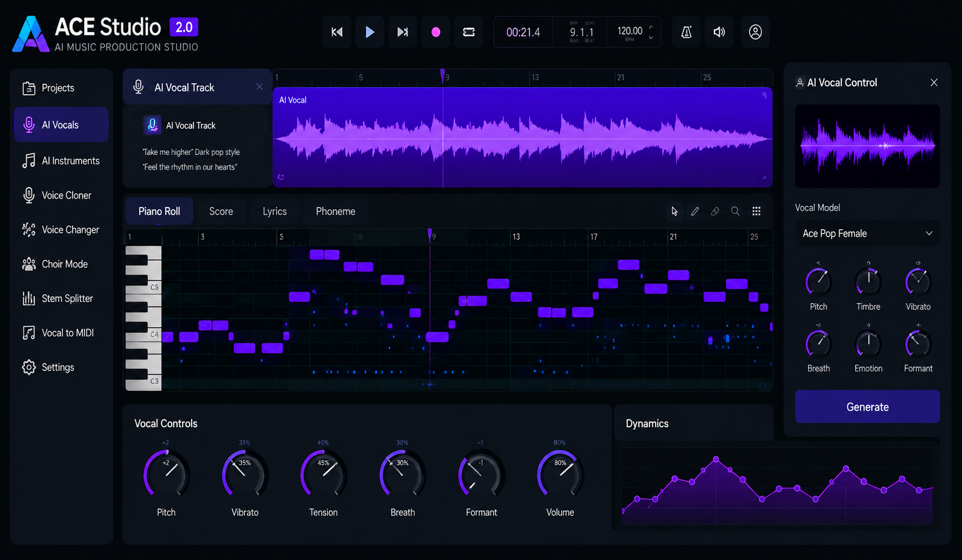Select AI Vocals in the sidebar
962x560 pixels.
click(61, 125)
